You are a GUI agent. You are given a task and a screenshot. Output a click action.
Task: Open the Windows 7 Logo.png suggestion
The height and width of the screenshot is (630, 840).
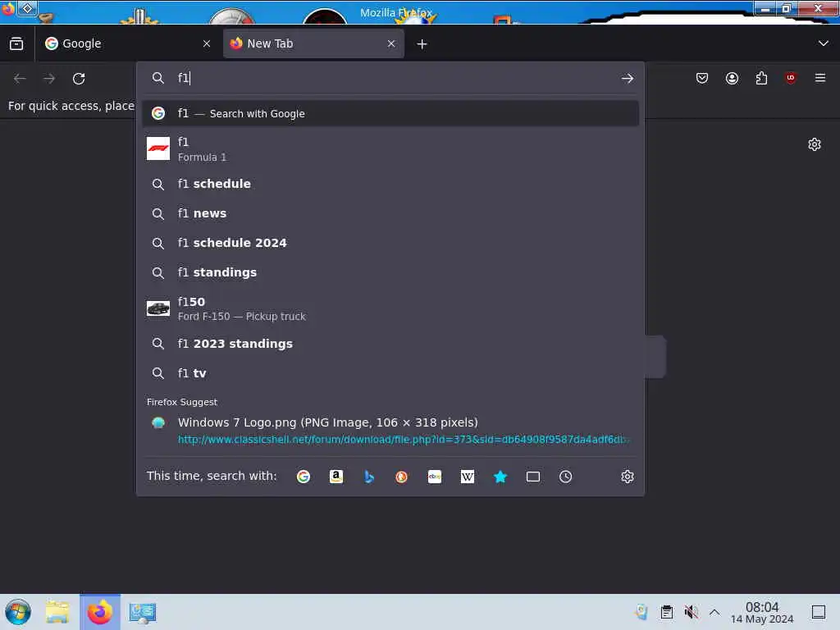pos(390,430)
